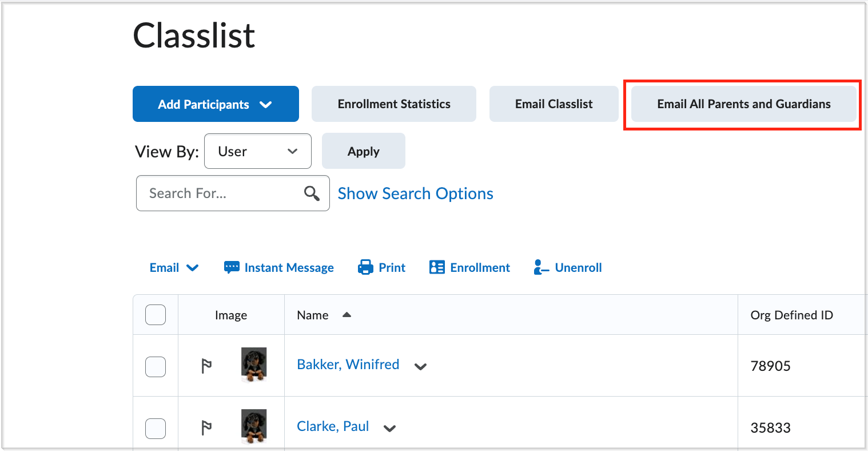Show Search Options link
Viewport: 868px width, 451px height.
click(415, 193)
